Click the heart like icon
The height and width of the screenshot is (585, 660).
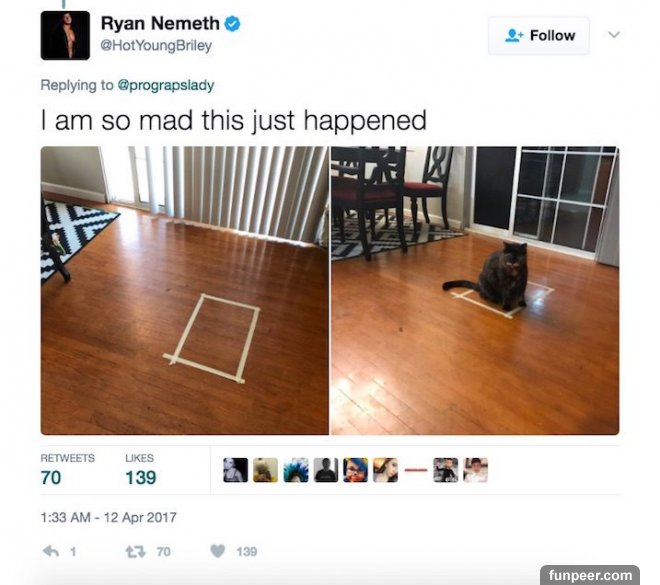tap(218, 551)
